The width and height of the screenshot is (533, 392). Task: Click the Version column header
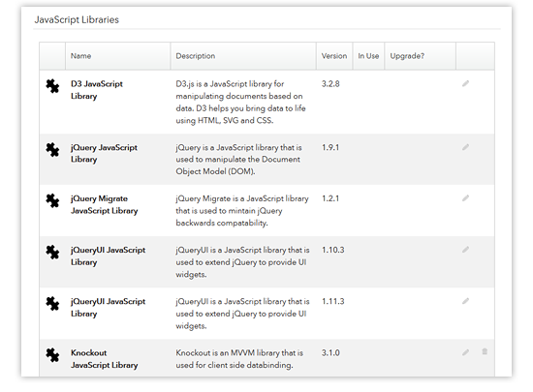pos(334,56)
